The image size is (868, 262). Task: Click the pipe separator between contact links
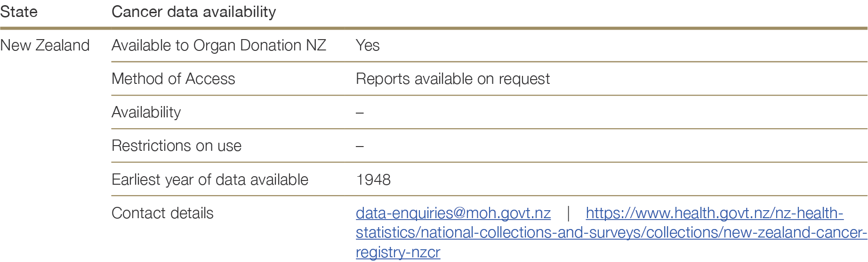tap(569, 213)
